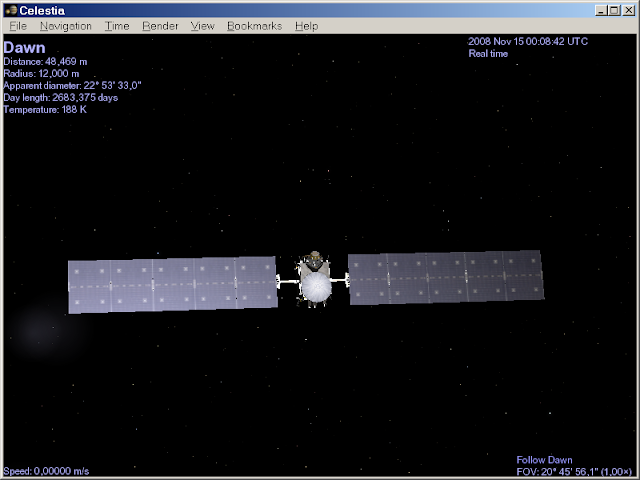Image resolution: width=640 pixels, height=480 pixels.
Task: Open the Navigation menu
Action: coord(66,26)
